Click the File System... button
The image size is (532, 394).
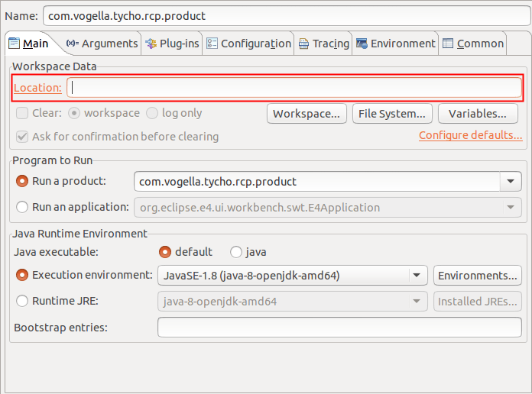(x=392, y=114)
